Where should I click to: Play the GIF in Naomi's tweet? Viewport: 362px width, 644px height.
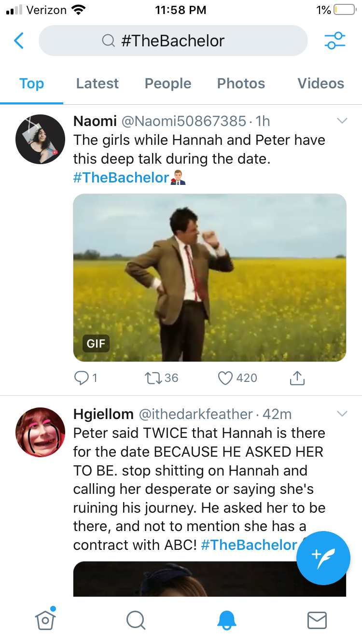point(209,278)
